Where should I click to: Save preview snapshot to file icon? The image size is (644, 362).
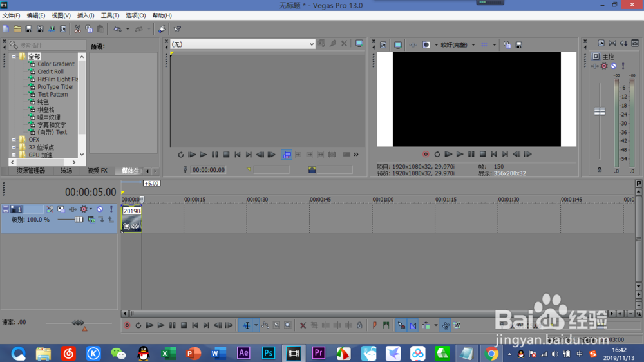[518, 45]
